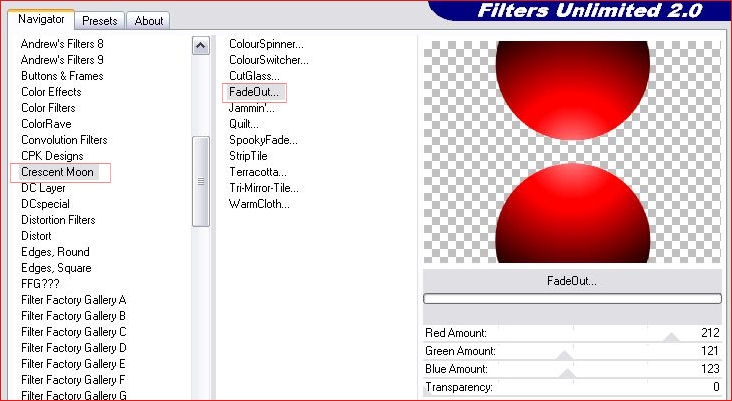Click the FadeOut... header button
732x401 pixels.
(572, 281)
